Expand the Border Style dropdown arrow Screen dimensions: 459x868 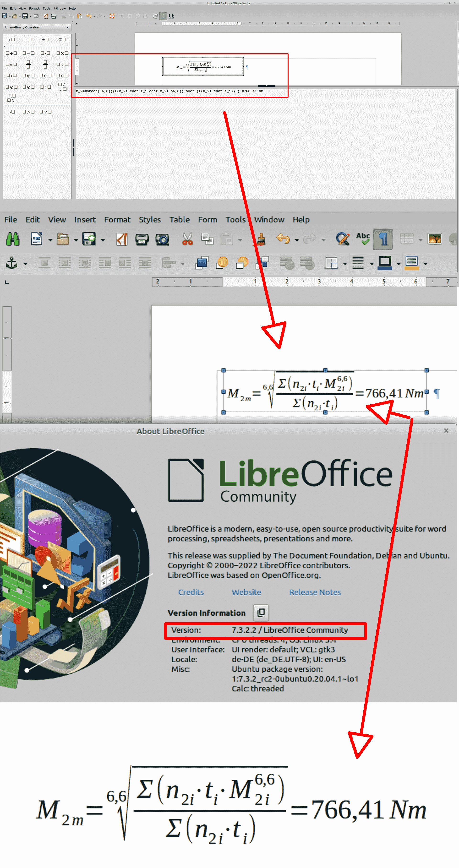click(x=372, y=264)
